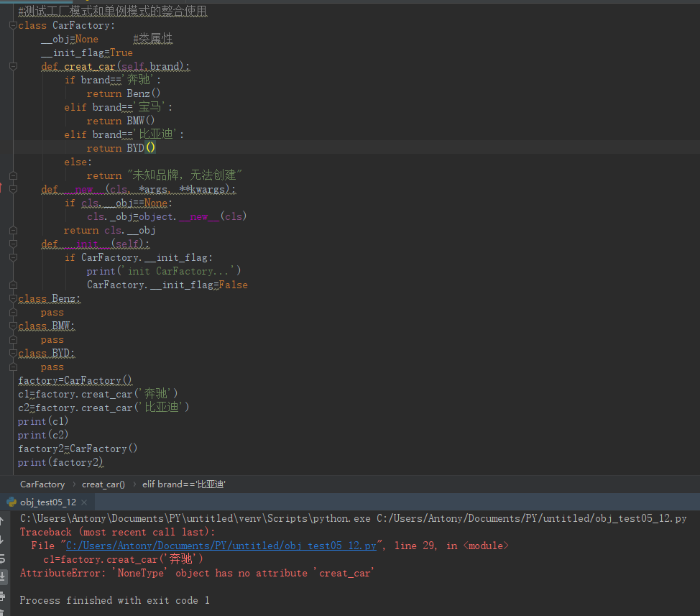Open the traceback file link obj_test05_12.py
The image size is (700, 616).
(x=221, y=546)
